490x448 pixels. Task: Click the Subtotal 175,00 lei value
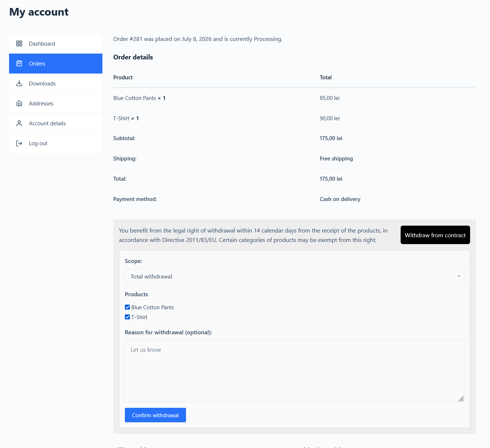331,138
